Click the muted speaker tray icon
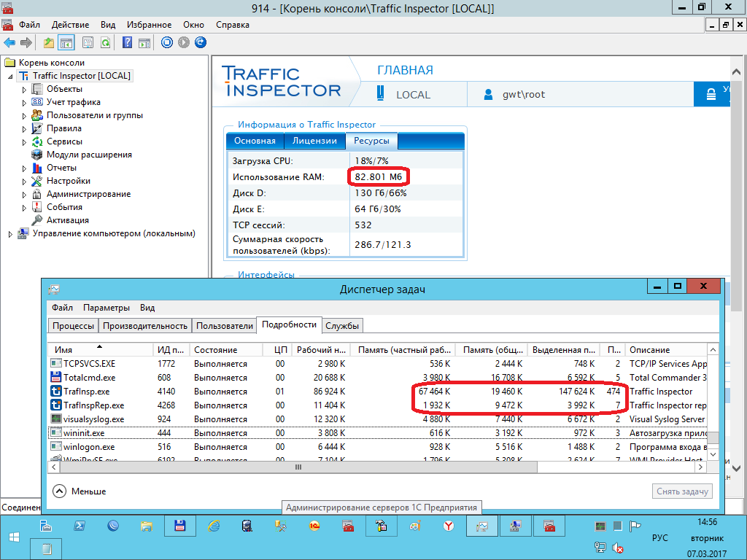This screenshot has width=747, height=560. point(617,548)
